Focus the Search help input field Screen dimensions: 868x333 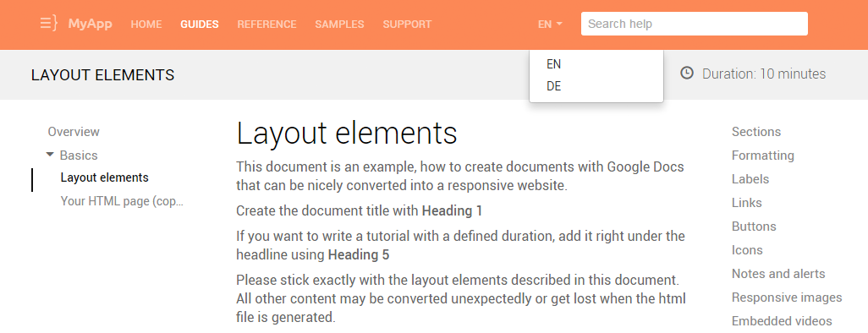[x=695, y=24]
